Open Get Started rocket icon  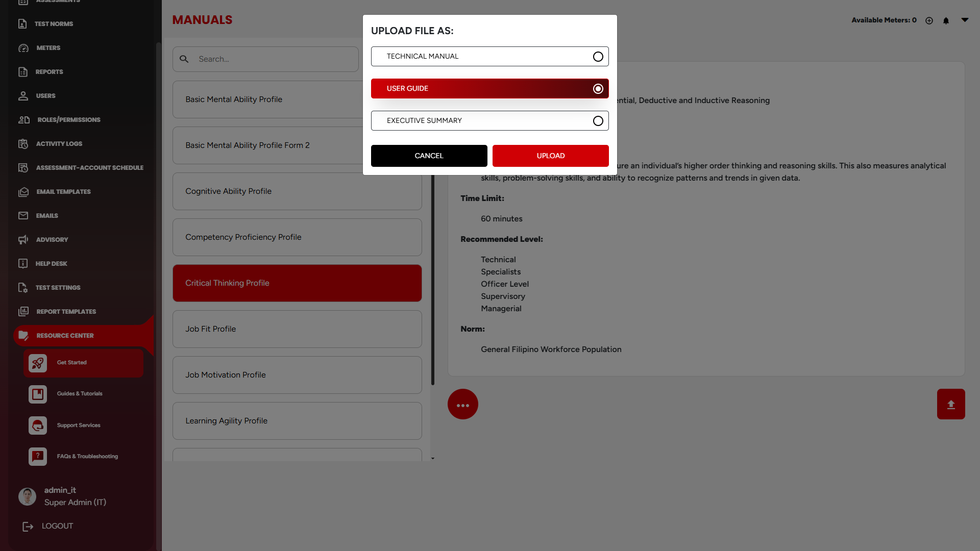click(x=38, y=363)
